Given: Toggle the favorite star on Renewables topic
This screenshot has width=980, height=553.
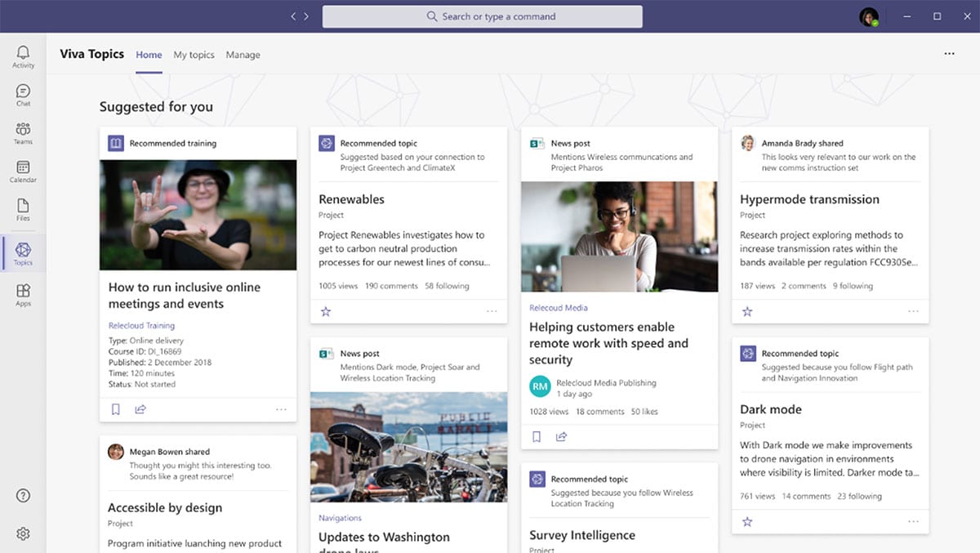Looking at the screenshot, I should (x=326, y=311).
